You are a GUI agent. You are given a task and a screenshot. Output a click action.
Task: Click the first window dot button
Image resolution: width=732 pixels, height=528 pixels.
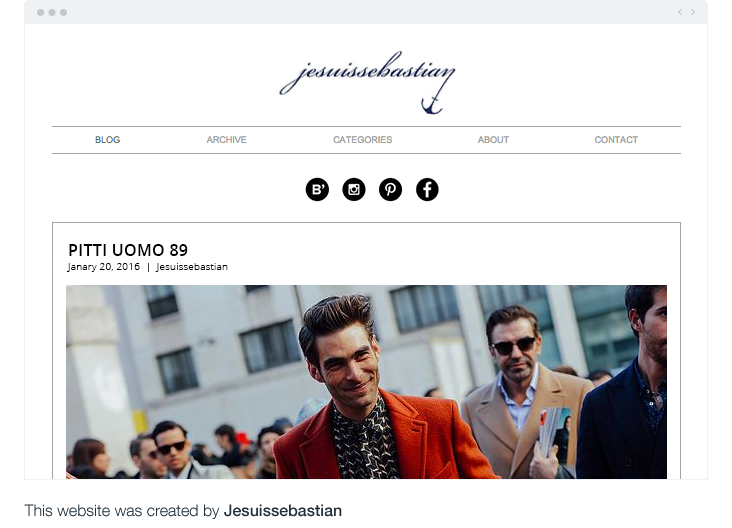[41, 13]
